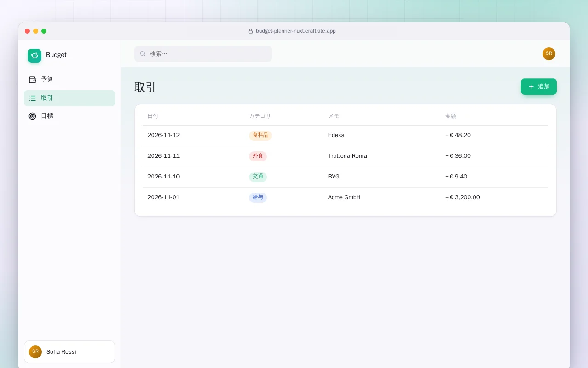Image resolution: width=588 pixels, height=368 pixels.
Task: Open the Sofia Rossi profile card
Action: pyautogui.click(x=69, y=352)
